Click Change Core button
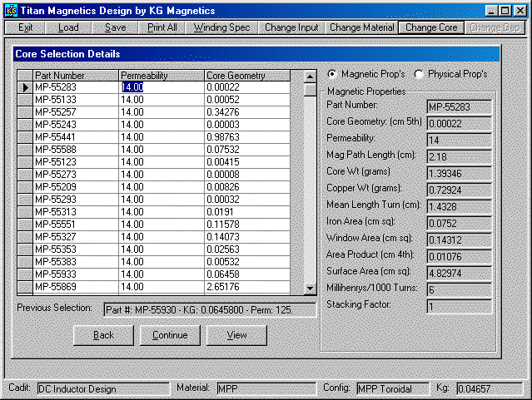This screenshot has width=532, height=400. 431,27
